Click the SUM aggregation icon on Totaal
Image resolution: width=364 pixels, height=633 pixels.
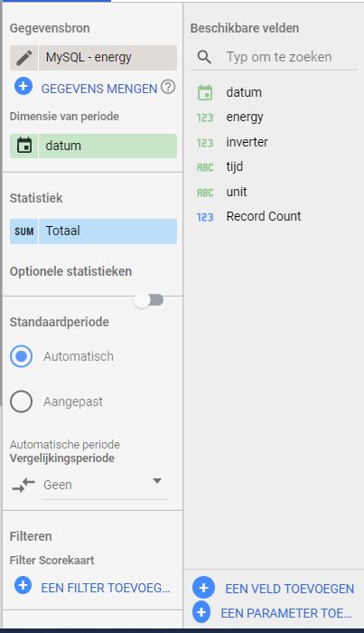[x=24, y=231]
